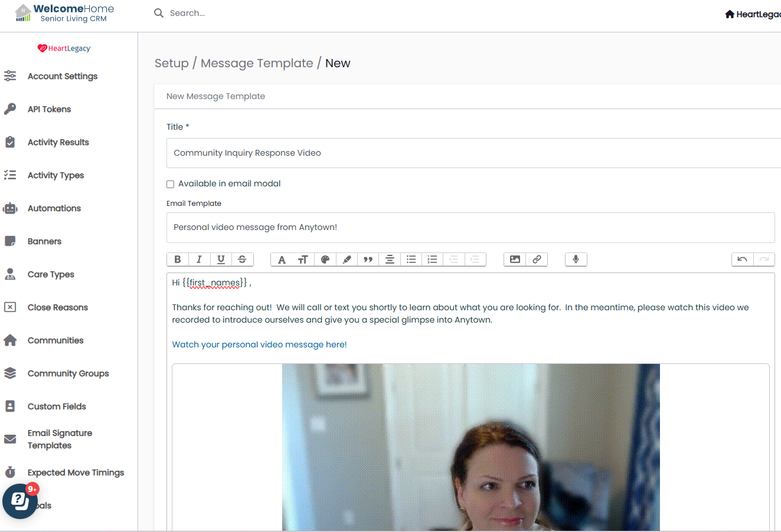Insert a hyperlink with link icon
781x532 pixels.
(537, 260)
